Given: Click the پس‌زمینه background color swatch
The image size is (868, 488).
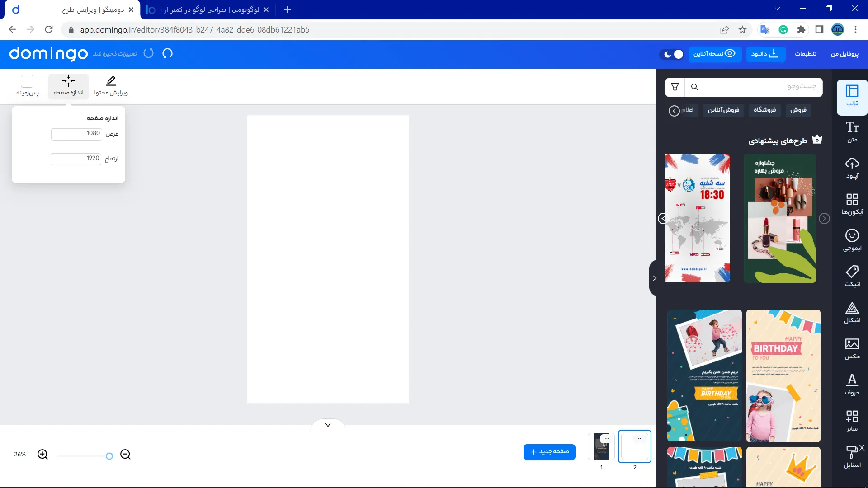Looking at the screenshot, I should click(x=27, y=81).
